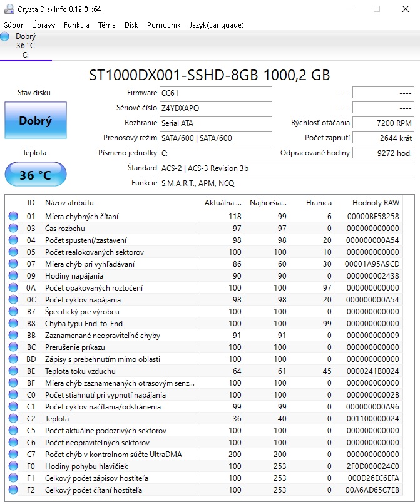Click the C: drive status orb icon
The width and height of the screenshot is (420, 504).
point(5,37)
